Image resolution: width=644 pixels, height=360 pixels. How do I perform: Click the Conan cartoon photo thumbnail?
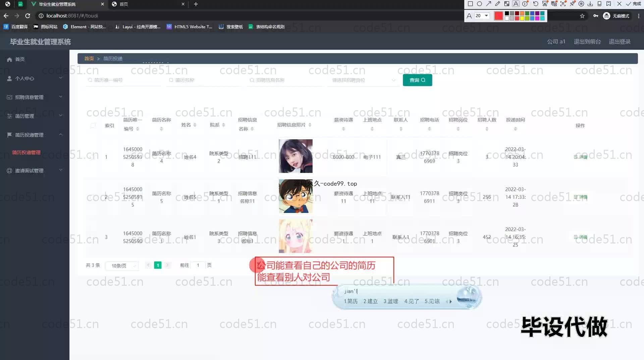pos(296,196)
